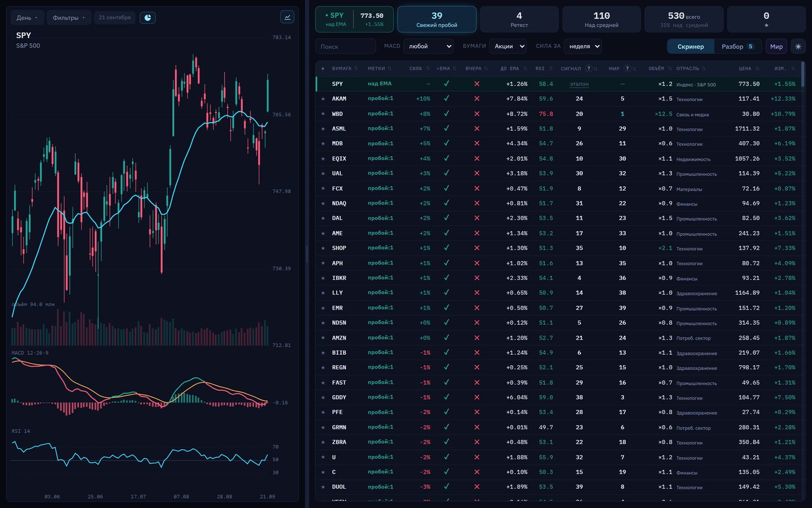Click the DUOL ticker in the table
Image resolution: width=812 pixels, height=508 pixels.
(x=339, y=487)
